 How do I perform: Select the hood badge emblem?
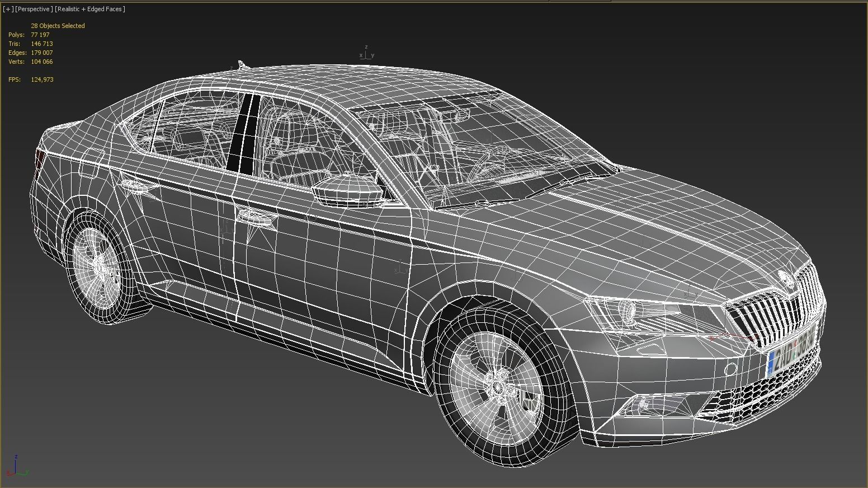pos(786,278)
